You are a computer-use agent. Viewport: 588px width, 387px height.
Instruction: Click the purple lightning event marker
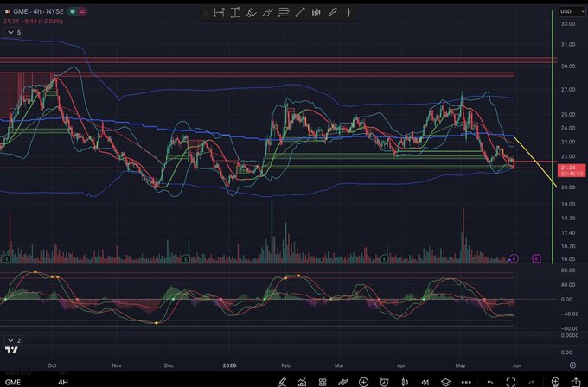coord(514,258)
